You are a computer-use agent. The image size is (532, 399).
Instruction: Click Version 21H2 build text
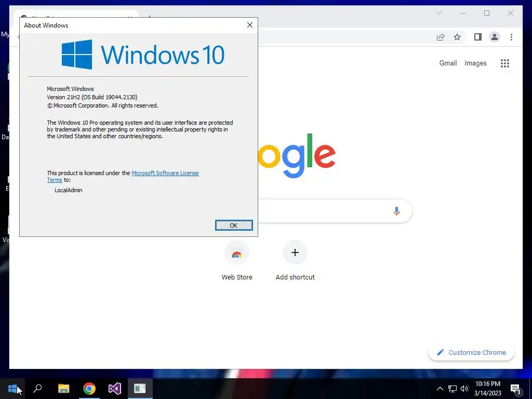[x=92, y=97]
